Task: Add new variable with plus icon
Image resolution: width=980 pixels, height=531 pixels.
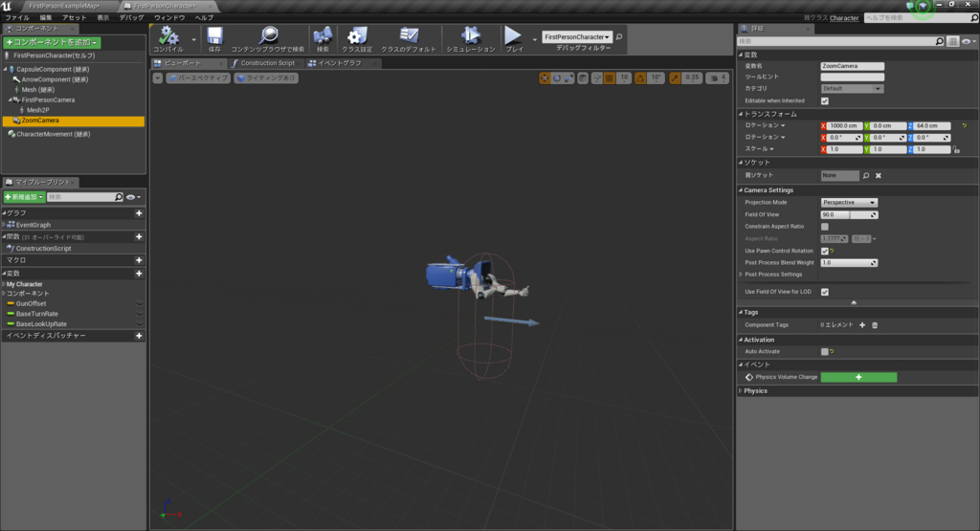Action: pos(139,274)
